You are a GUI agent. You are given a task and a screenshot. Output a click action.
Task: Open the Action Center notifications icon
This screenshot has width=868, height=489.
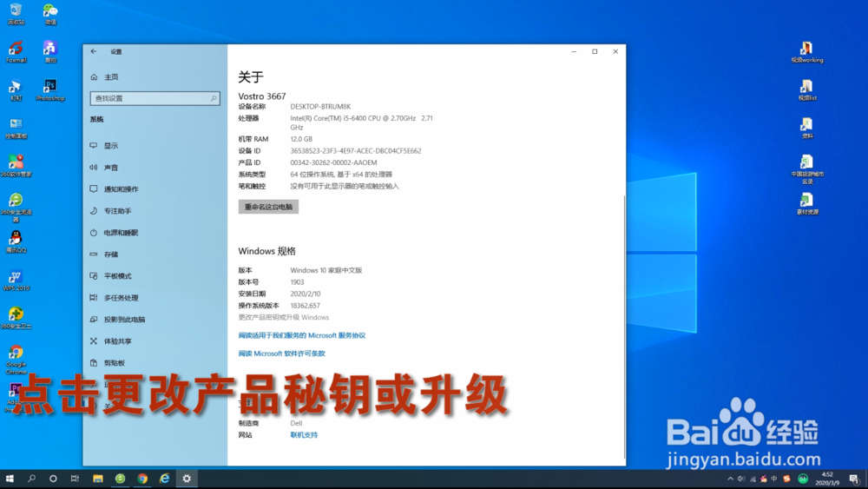click(x=855, y=479)
